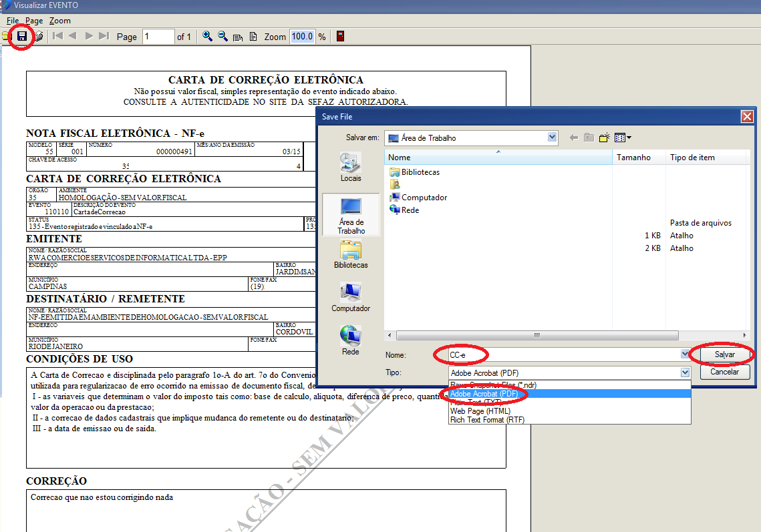Click the Cancelar button
Screen dimensions: 761x532
click(725, 372)
